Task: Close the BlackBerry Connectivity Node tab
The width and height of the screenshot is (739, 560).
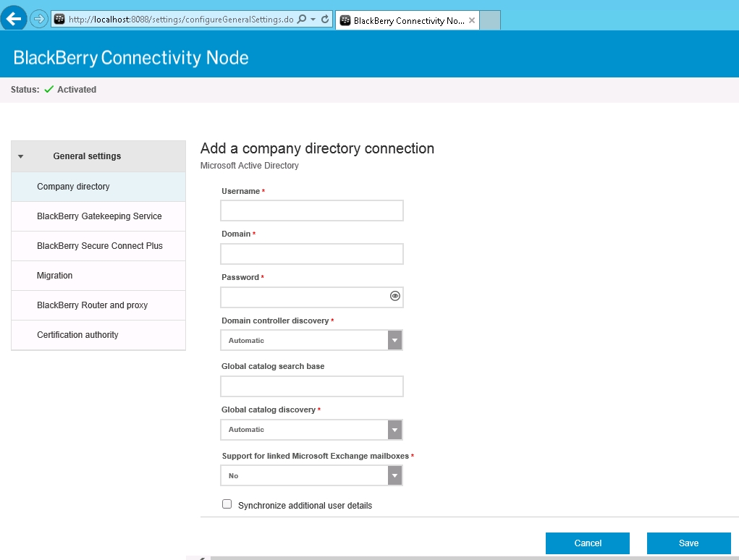Action: 472,20
